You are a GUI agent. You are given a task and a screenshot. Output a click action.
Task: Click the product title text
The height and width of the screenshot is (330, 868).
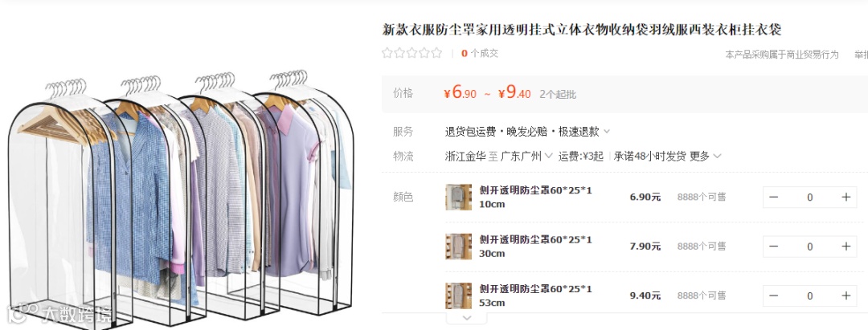pos(581,29)
